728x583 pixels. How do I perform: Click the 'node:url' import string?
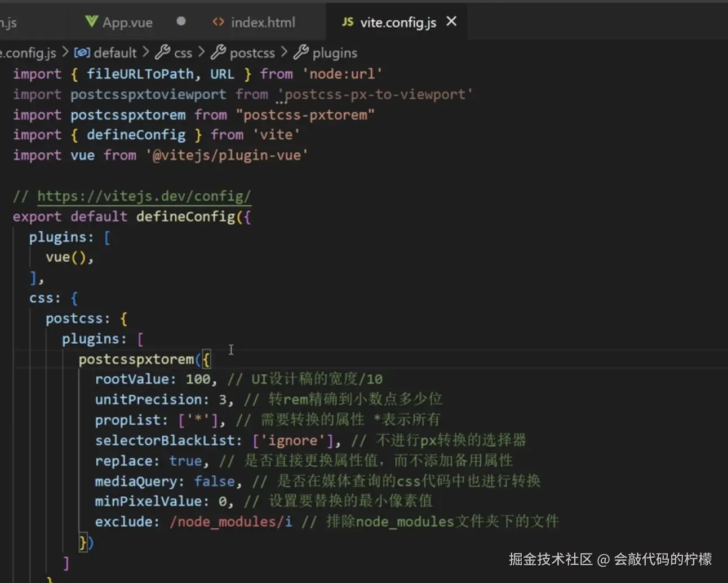click(342, 74)
